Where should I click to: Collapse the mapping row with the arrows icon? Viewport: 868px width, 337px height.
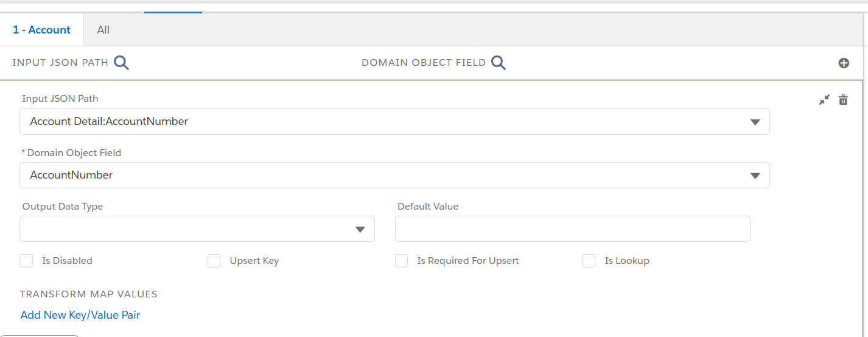824,100
